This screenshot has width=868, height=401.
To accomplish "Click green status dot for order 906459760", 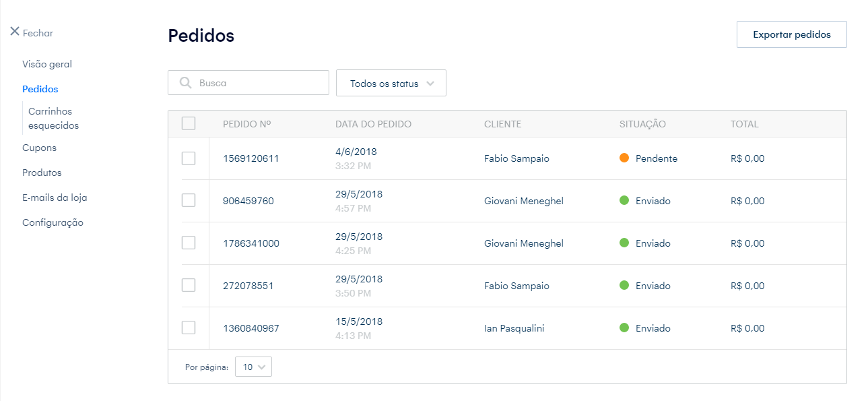I will pos(624,201).
